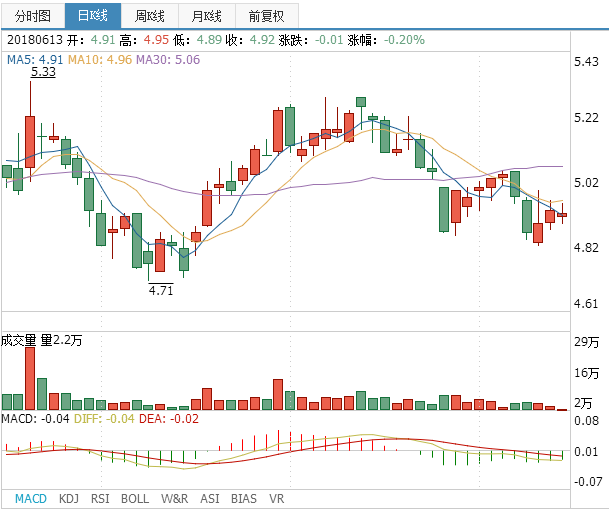
Task: Choose the W&R indicator
Action: pyautogui.click(x=174, y=498)
